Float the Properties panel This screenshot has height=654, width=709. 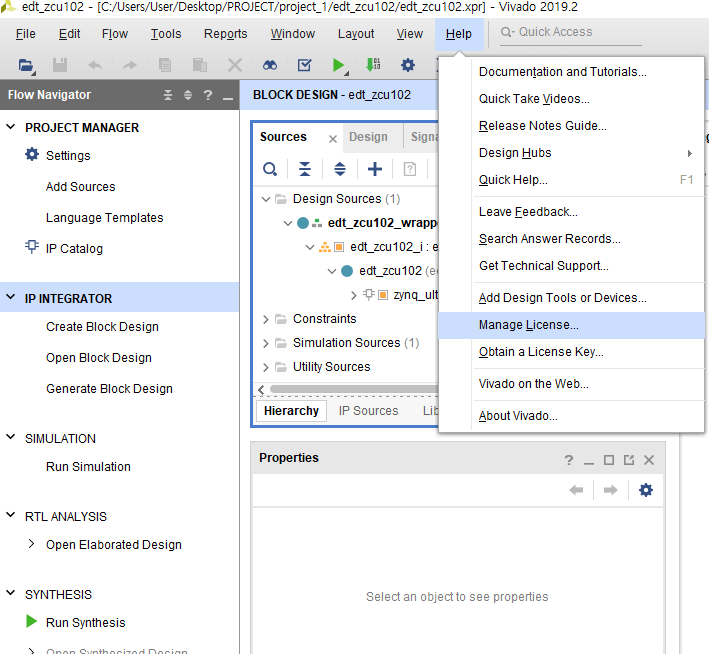629,460
